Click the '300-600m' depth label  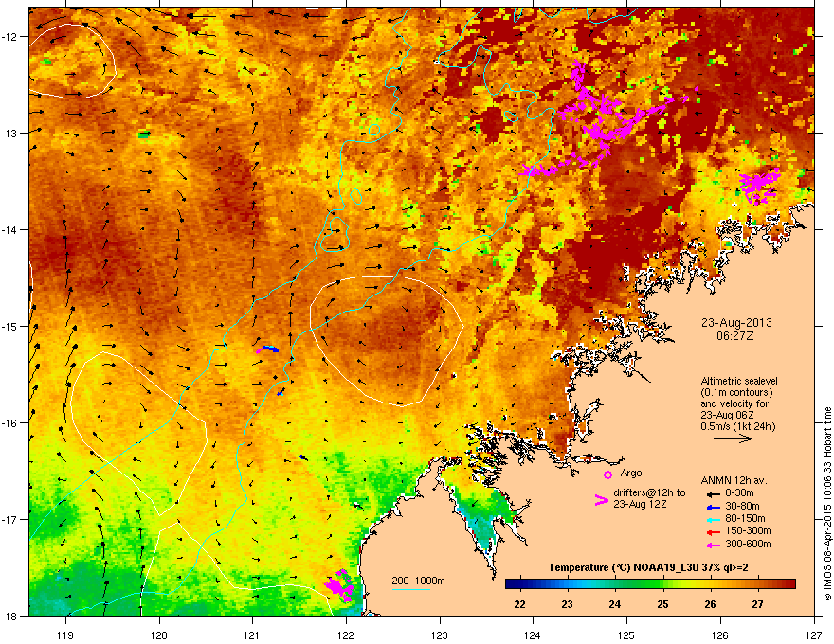click(x=748, y=545)
